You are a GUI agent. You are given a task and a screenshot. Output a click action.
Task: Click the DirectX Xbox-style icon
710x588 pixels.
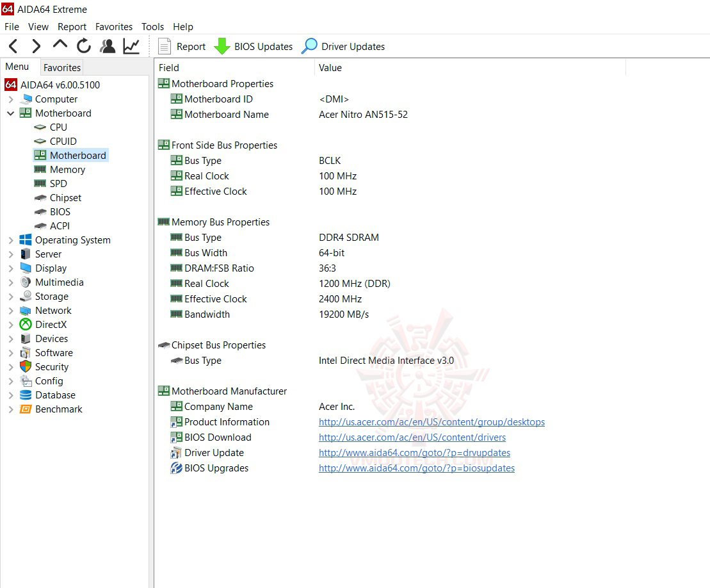click(26, 324)
